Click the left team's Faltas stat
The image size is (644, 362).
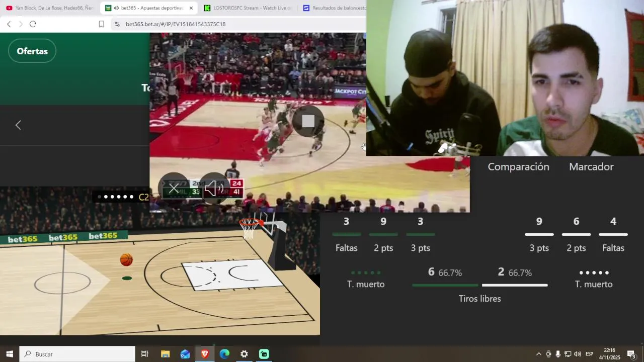click(x=346, y=234)
